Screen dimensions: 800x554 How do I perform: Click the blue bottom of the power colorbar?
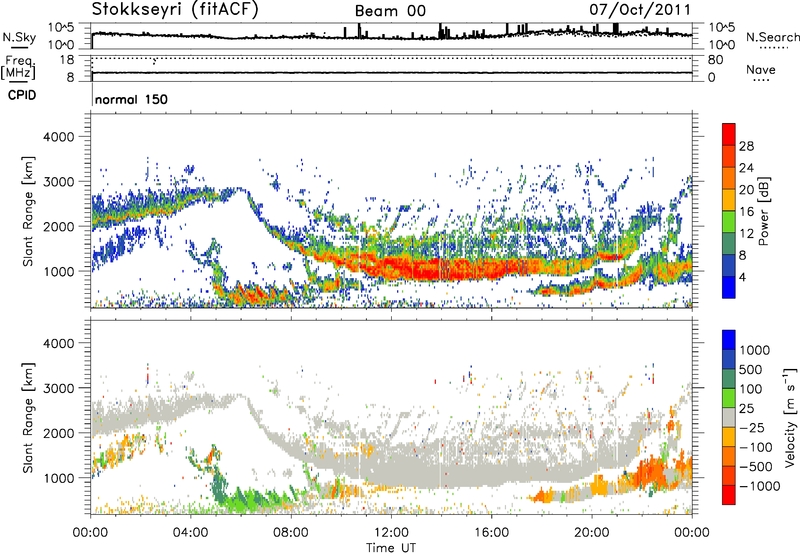(x=729, y=287)
